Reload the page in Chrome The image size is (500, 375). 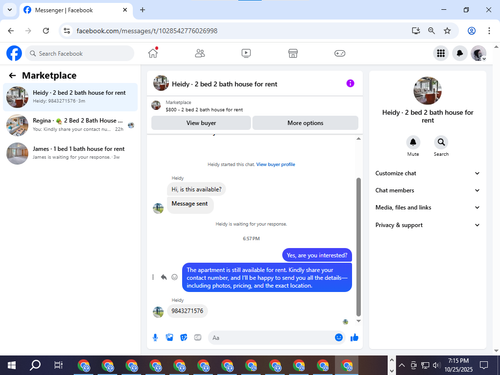46,31
